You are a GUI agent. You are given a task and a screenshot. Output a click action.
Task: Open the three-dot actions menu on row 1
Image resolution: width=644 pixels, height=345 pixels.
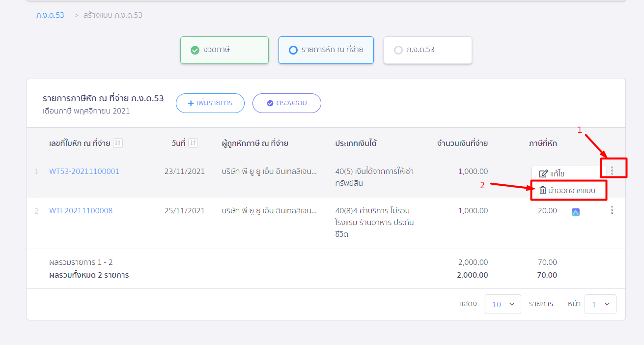point(612,168)
